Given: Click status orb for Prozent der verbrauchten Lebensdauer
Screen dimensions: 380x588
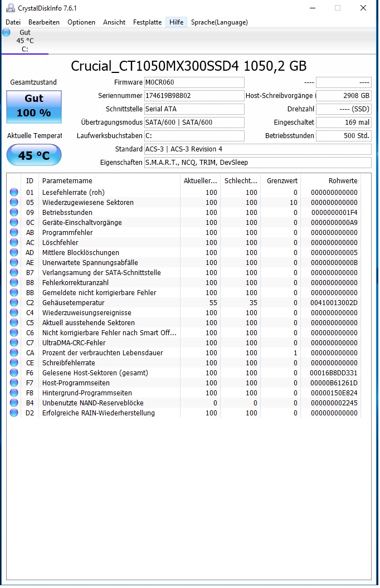Looking at the screenshot, I should coord(14,353).
